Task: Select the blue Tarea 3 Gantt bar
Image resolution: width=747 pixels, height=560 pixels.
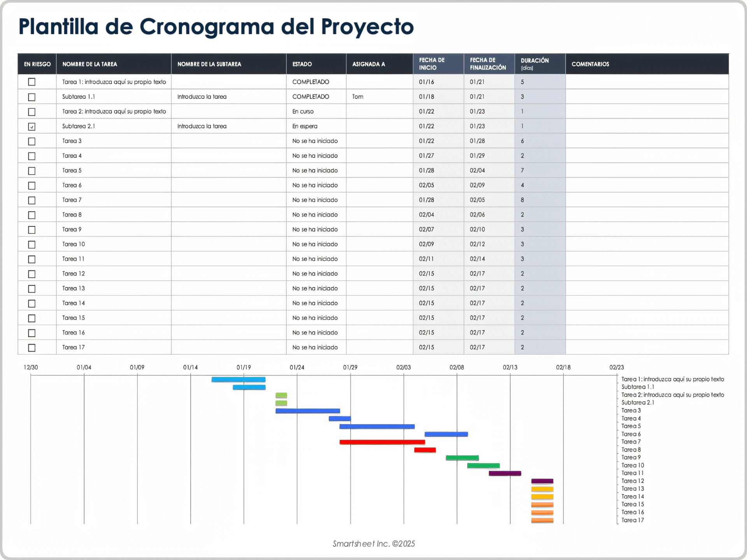Action: click(308, 411)
